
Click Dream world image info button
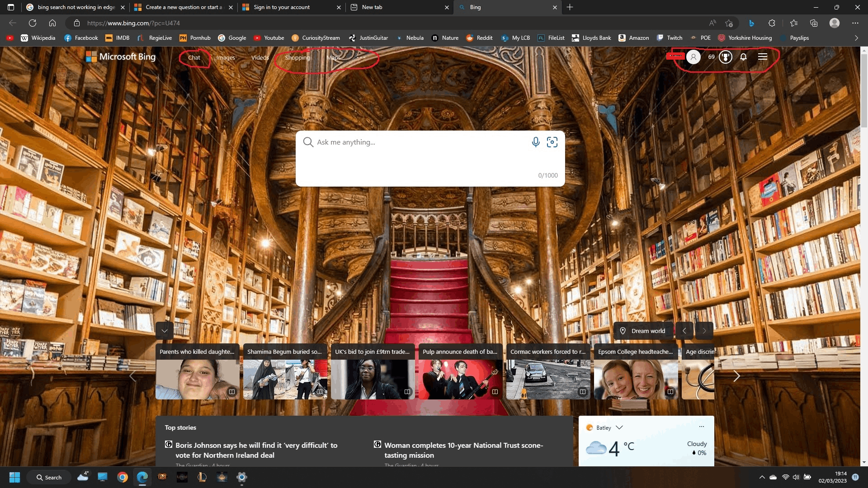click(x=643, y=331)
